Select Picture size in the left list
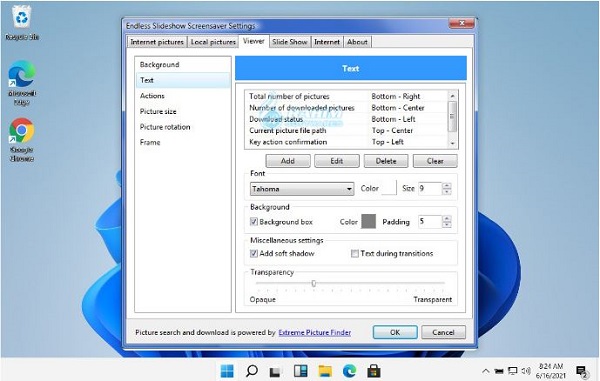 click(x=183, y=111)
